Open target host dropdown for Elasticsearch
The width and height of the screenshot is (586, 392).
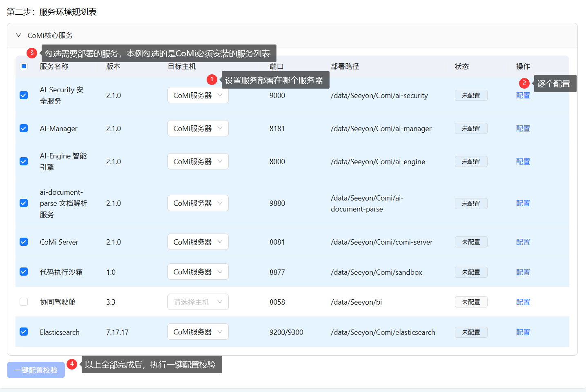[198, 332]
